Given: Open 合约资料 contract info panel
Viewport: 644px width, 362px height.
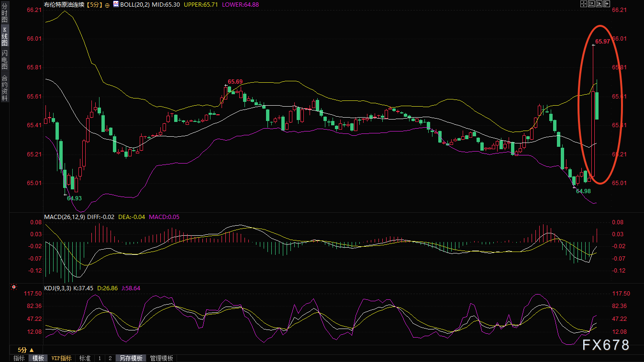Looking at the screenshot, I should point(4,88).
